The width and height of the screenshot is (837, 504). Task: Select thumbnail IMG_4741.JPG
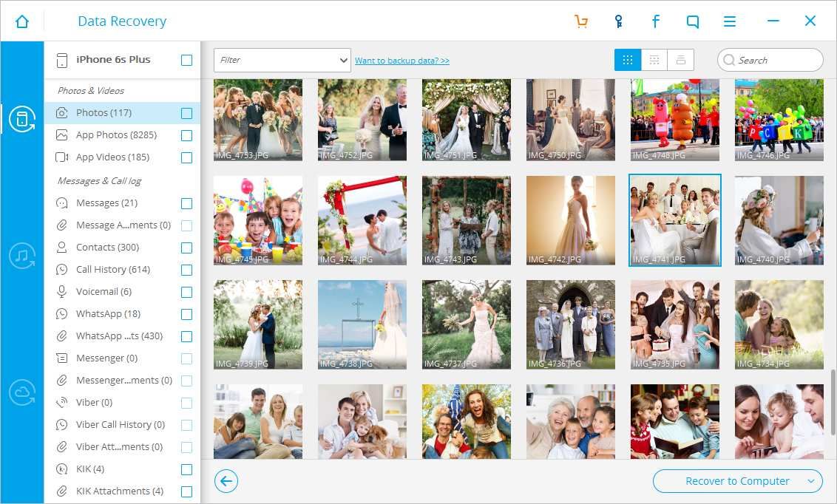tap(675, 219)
